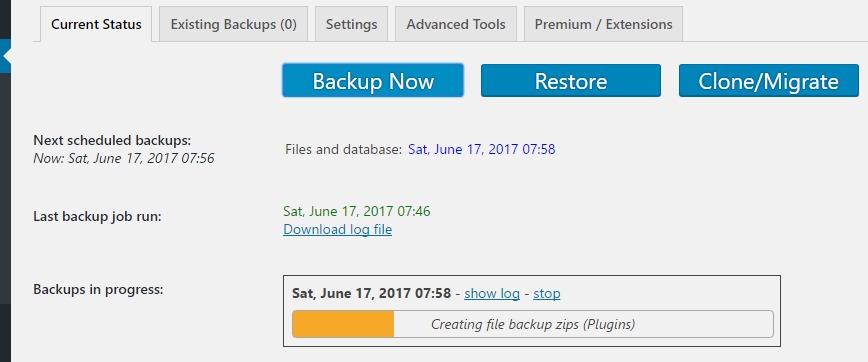868x362 pixels.
Task: Select the blue scheduled date ending 07:58
Action: point(482,149)
